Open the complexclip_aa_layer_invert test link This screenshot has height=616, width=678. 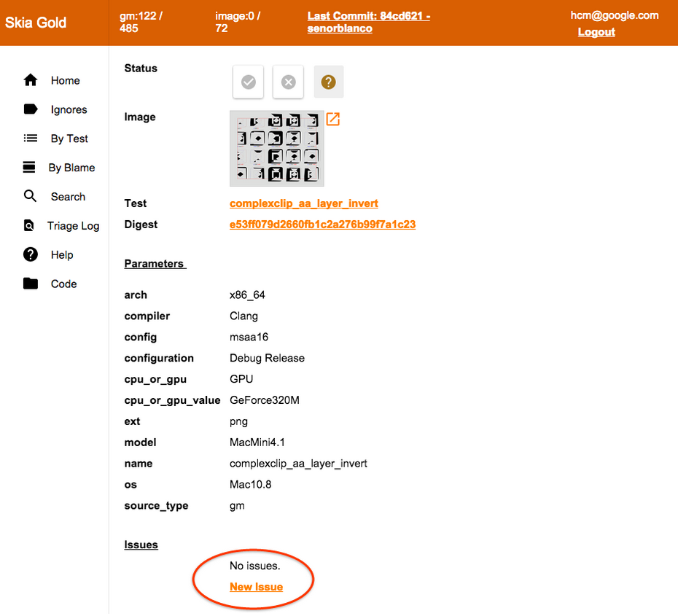303,203
